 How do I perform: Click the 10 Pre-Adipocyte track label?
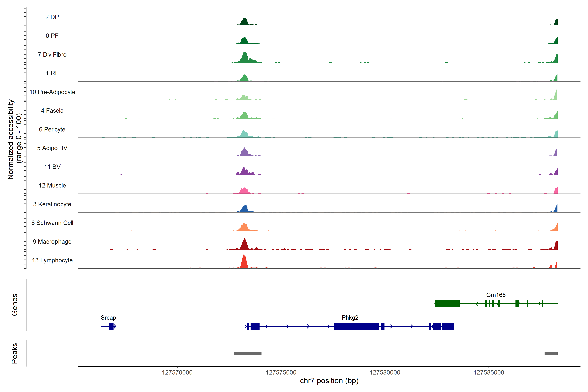point(52,92)
